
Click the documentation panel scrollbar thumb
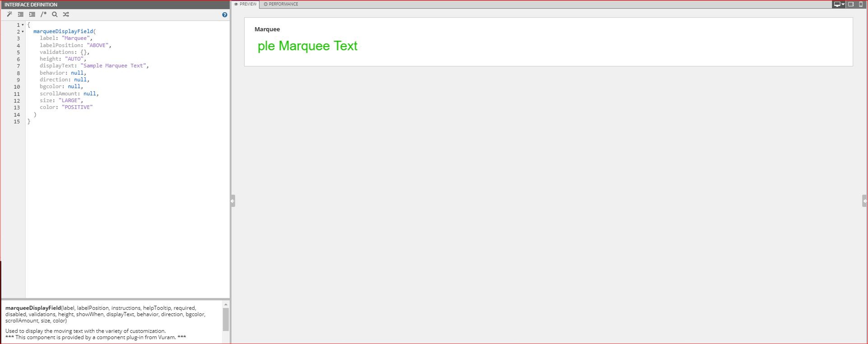(226, 319)
